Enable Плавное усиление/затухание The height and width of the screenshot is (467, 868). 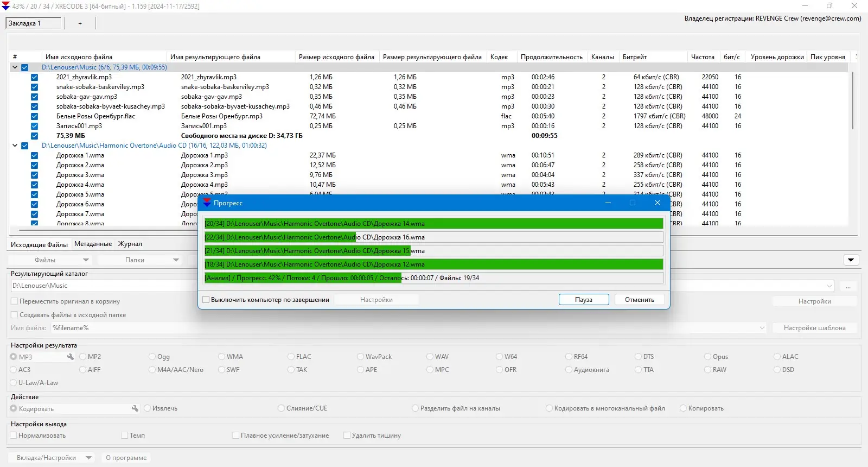[235, 436]
